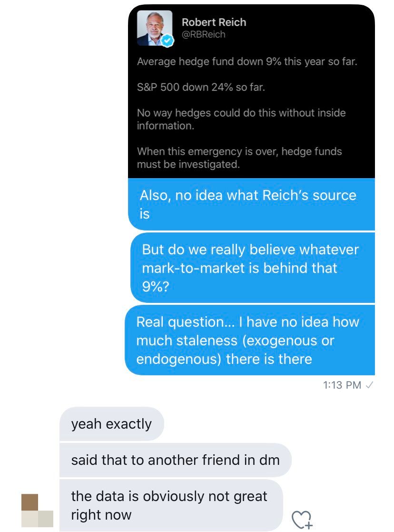Tap the add reaction heart icon
Viewport: 394px width, 532px height.
click(x=301, y=519)
